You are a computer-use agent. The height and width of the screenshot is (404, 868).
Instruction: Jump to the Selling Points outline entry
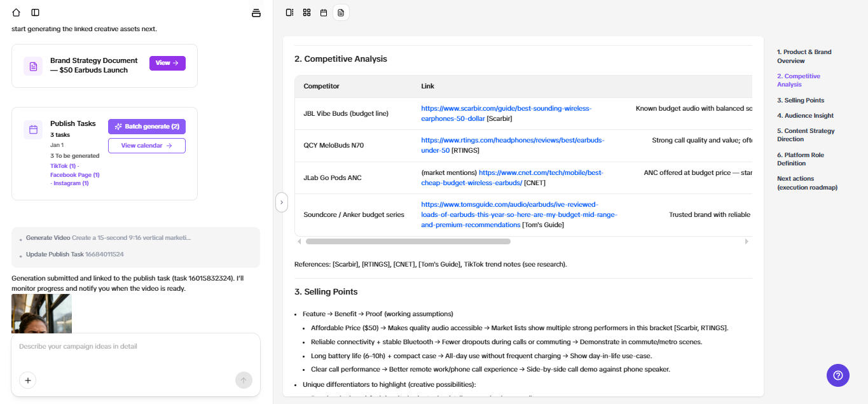(801, 100)
